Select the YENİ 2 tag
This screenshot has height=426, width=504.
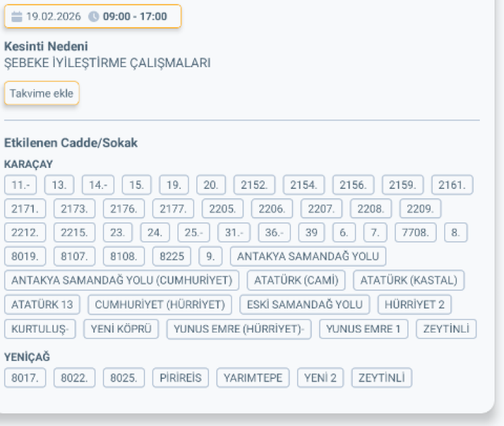[321, 378]
